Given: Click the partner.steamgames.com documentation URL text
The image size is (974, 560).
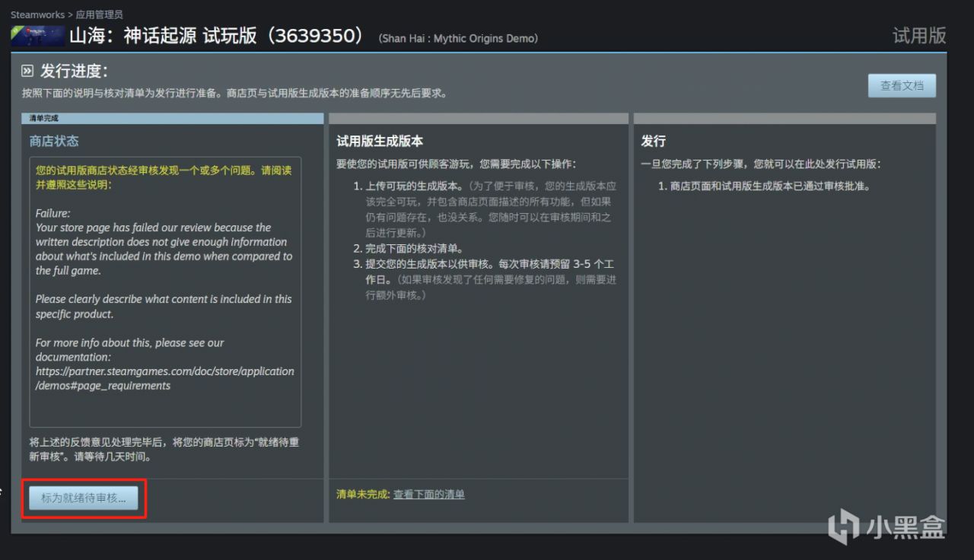Looking at the screenshot, I should [x=164, y=378].
